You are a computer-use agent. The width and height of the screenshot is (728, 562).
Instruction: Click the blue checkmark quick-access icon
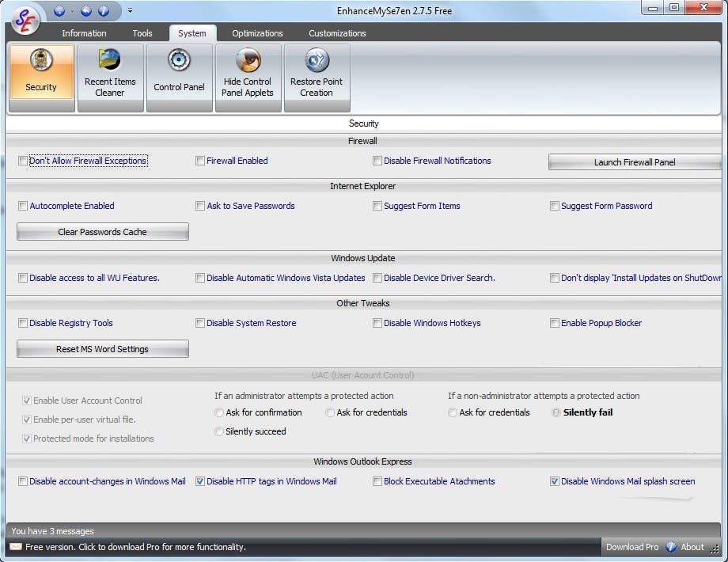[x=104, y=10]
